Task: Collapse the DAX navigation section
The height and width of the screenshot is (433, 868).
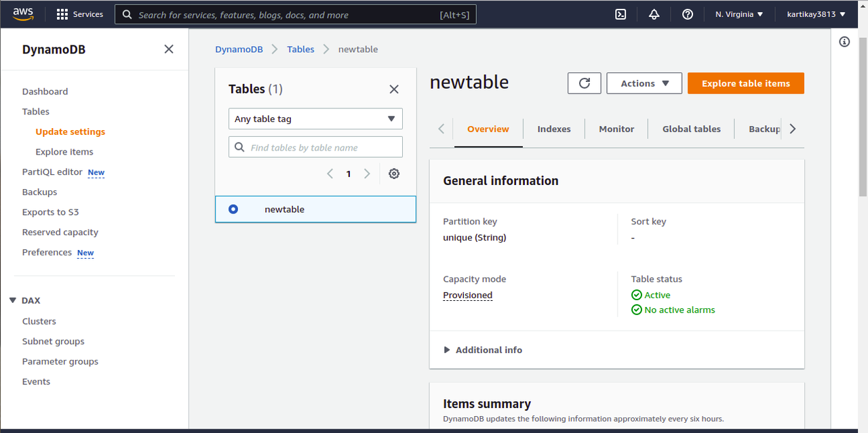Action: (x=13, y=300)
